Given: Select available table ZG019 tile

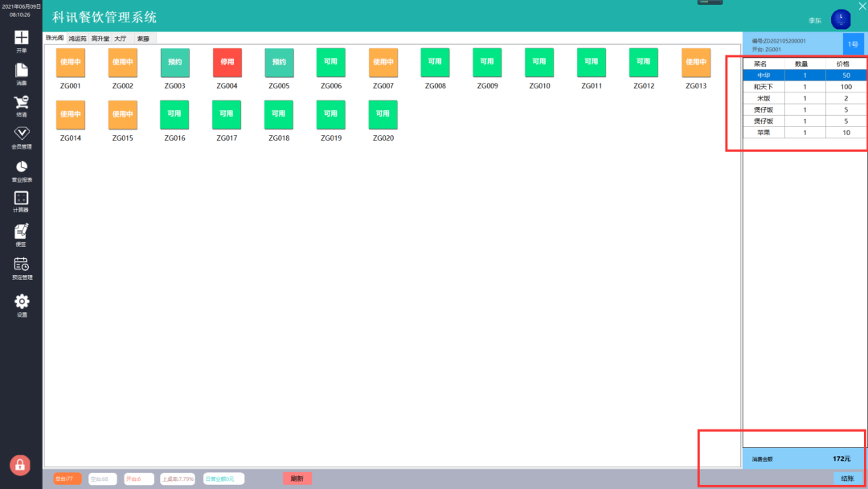Looking at the screenshot, I should (330, 115).
